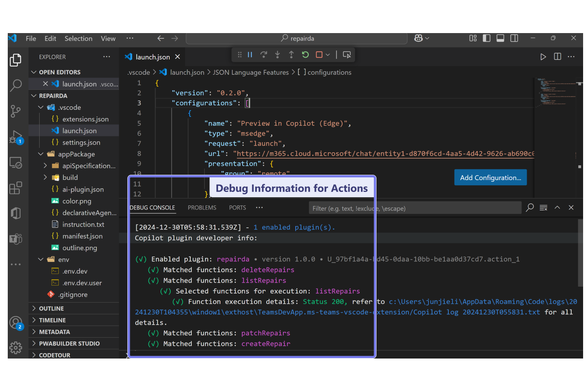Viewport: 588px width, 392px height.
Task: Open the Selection menu
Action: pos(78,38)
